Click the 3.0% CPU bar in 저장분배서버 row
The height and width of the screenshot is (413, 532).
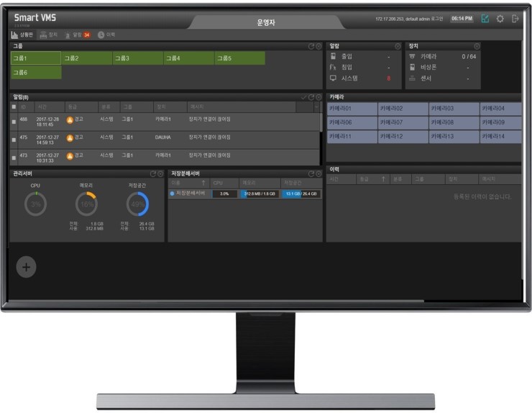coord(224,194)
